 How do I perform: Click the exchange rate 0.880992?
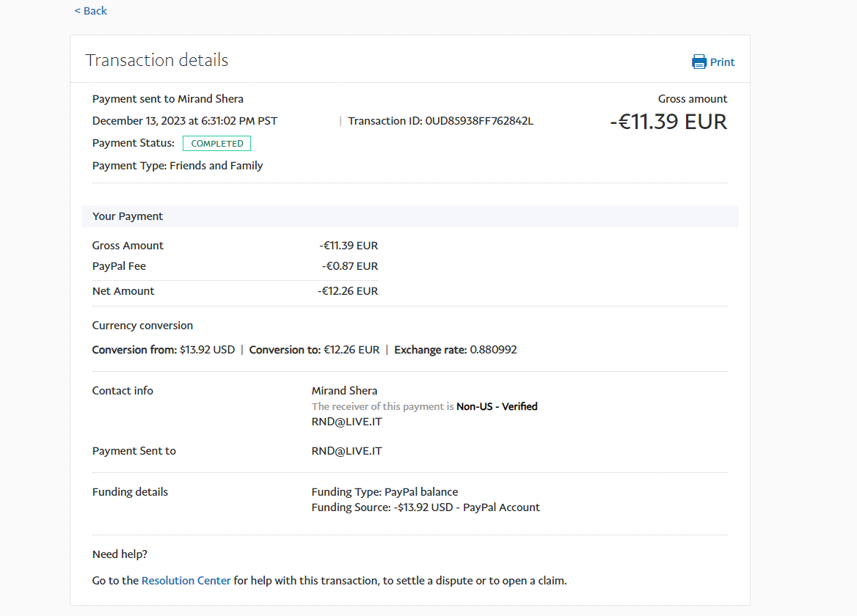point(493,350)
